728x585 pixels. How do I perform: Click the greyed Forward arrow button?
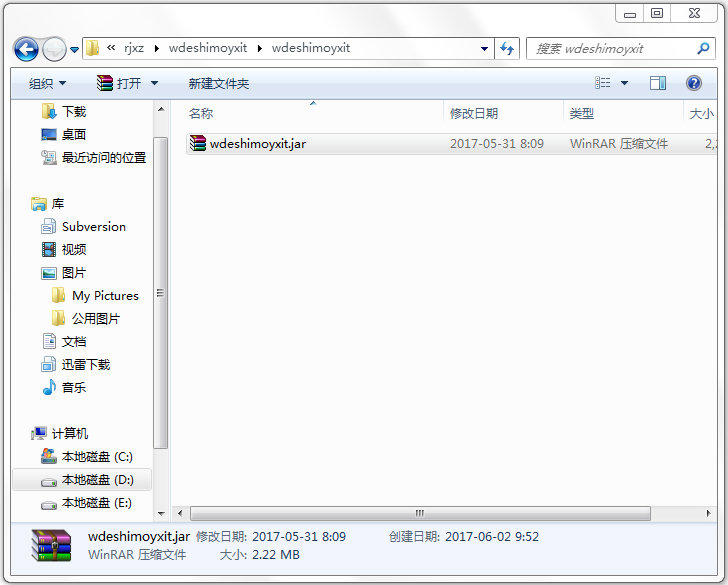pyautogui.click(x=54, y=49)
